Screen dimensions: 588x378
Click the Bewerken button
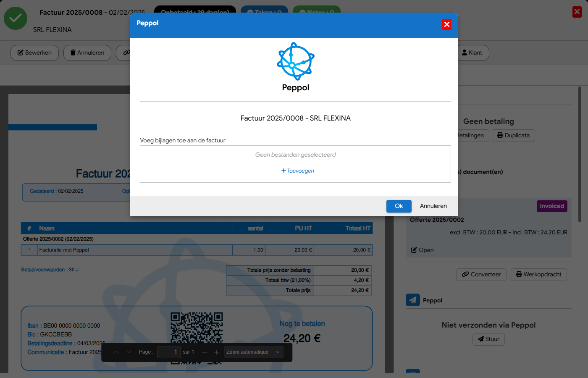pos(34,53)
